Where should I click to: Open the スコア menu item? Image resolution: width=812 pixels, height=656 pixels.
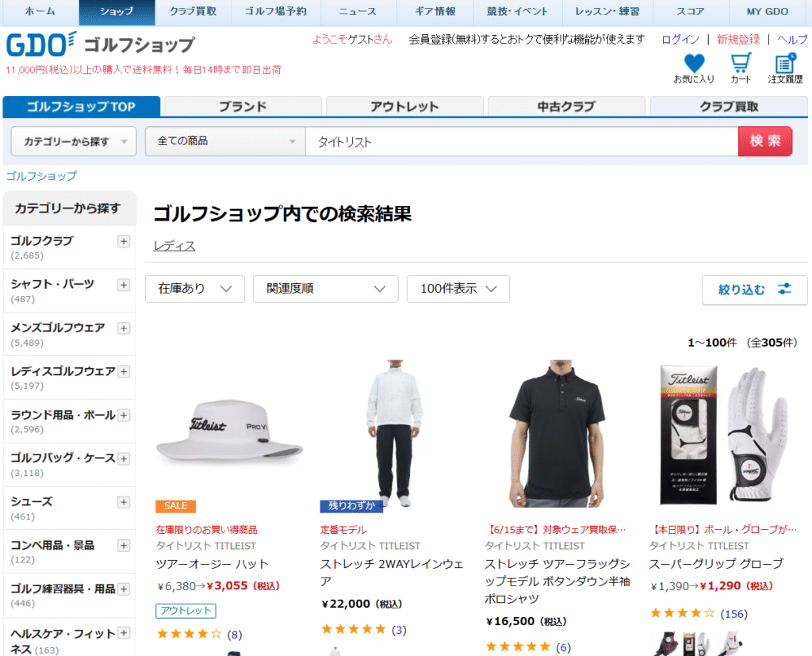click(691, 12)
